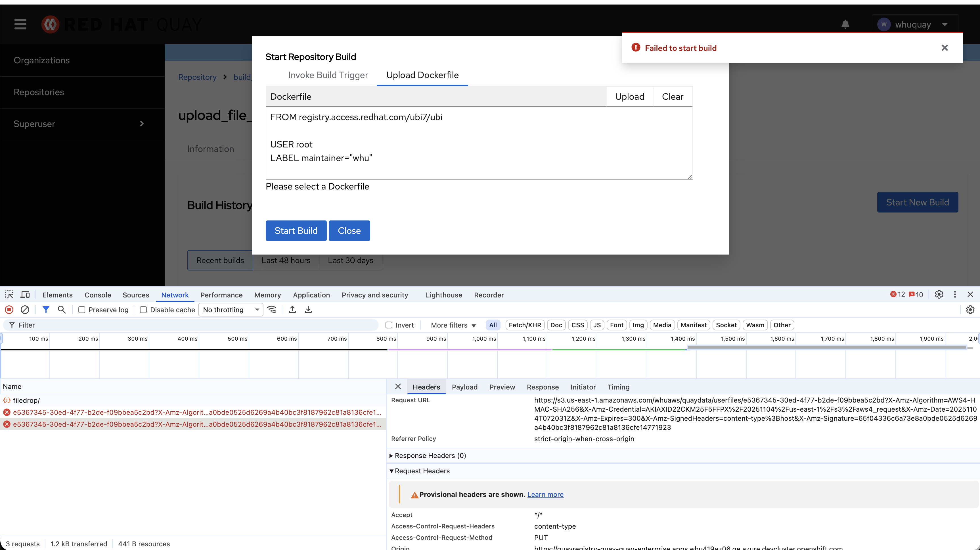Click the network filter funnel icon
The width and height of the screenshot is (980, 550).
click(46, 310)
